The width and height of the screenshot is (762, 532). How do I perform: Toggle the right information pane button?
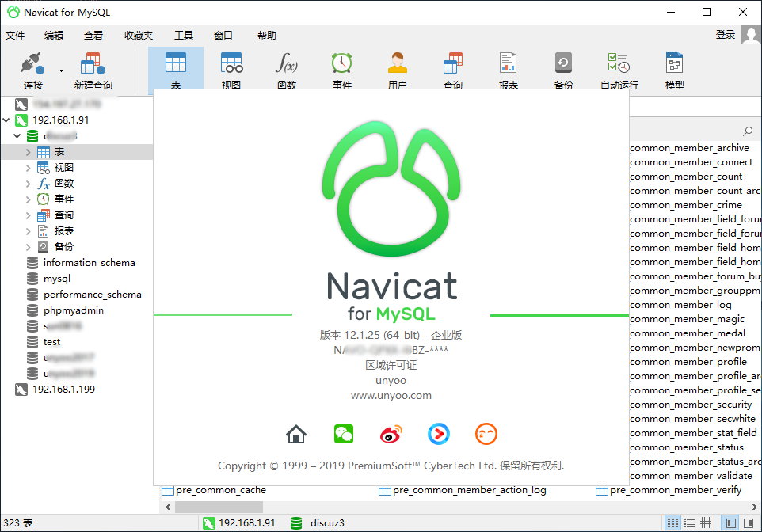click(x=749, y=522)
